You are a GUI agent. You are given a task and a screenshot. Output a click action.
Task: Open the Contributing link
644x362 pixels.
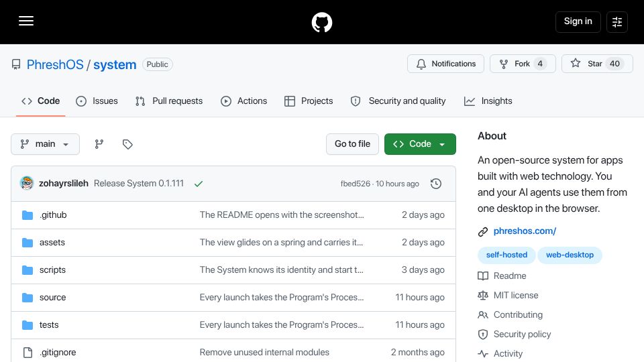(518, 315)
